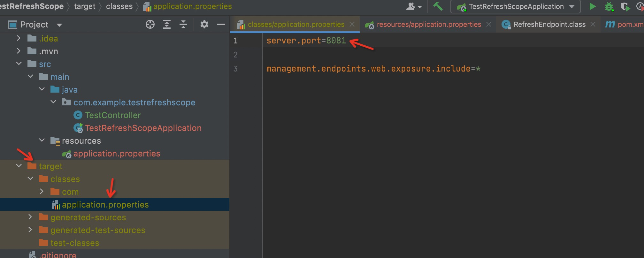The width and height of the screenshot is (644, 258).
Task: Close RefreshEndpoint.class tab
Action: point(593,24)
